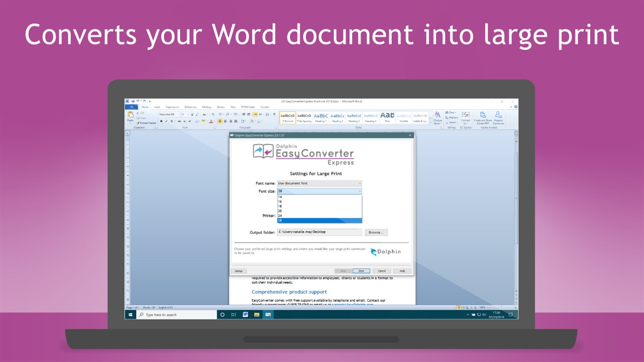
Task: Switch to the Insert ribbon tab
Action: click(157, 107)
